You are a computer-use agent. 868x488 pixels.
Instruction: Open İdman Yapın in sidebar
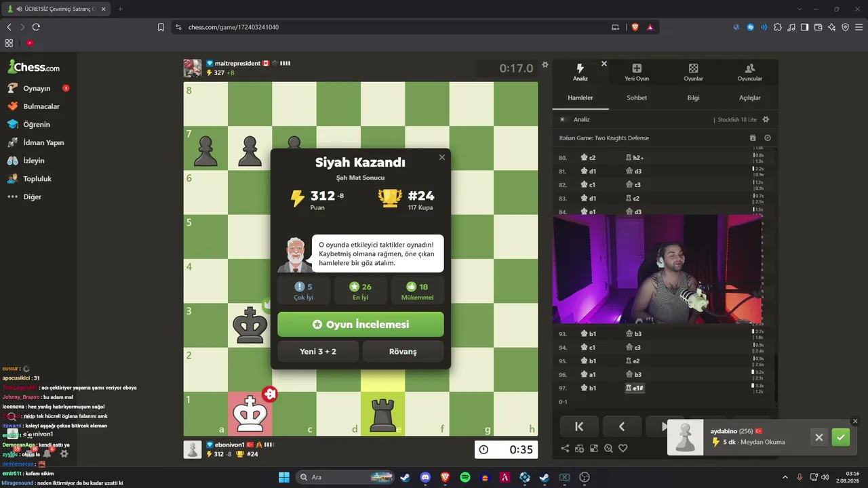click(x=43, y=142)
